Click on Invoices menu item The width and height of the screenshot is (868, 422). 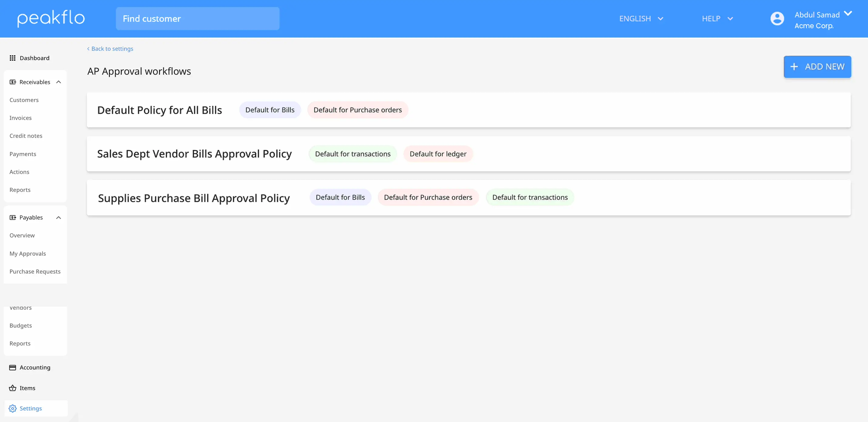point(20,117)
